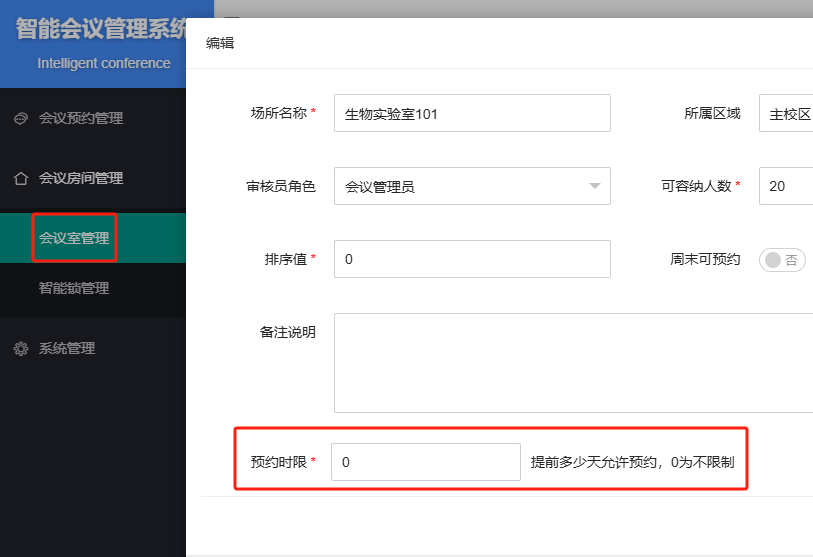
Task: Open the 智能锁管理 submenu item
Action: point(74,289)
